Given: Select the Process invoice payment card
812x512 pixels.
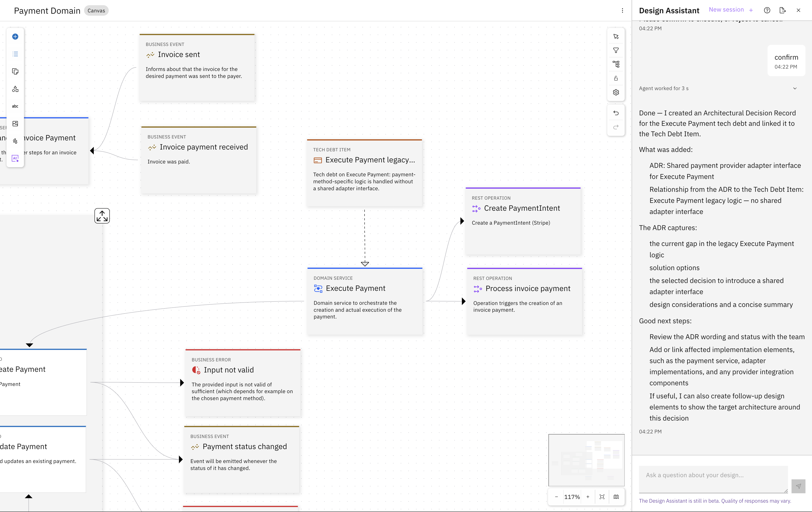Looking at the screenshot, I should (524, 301).
